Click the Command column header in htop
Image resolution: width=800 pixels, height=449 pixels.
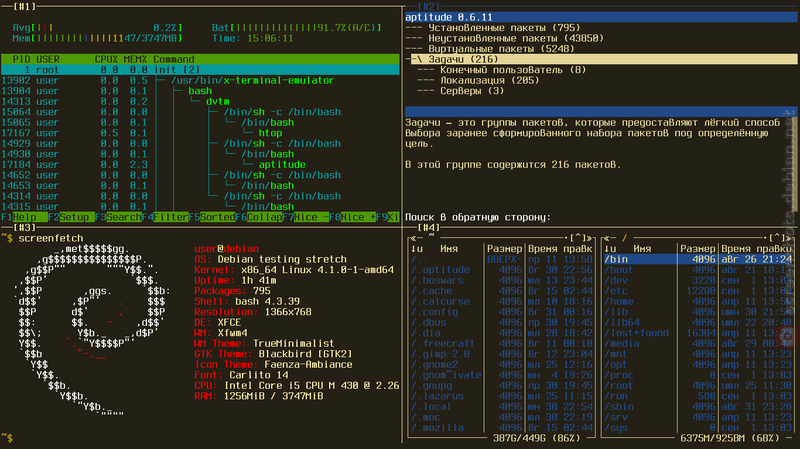[174, 59]
